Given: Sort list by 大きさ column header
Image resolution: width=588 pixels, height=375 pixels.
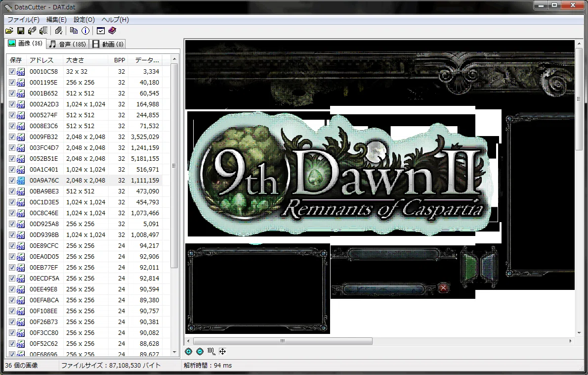Looking at the screenshot, I should point(86,60).
